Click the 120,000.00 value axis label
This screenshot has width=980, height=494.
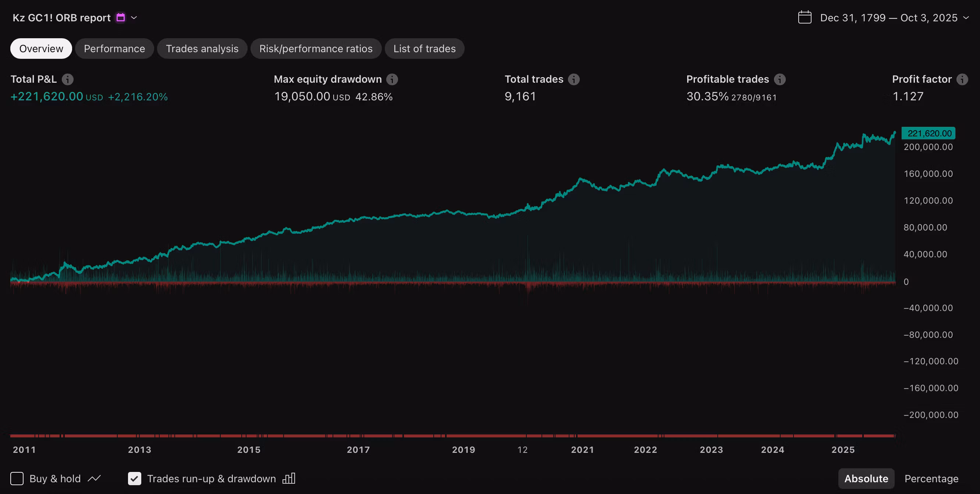click(x=928, y=201)
